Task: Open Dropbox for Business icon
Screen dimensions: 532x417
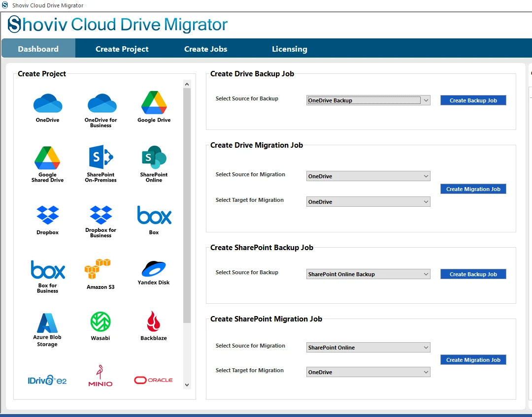Action: coord(101,215)
